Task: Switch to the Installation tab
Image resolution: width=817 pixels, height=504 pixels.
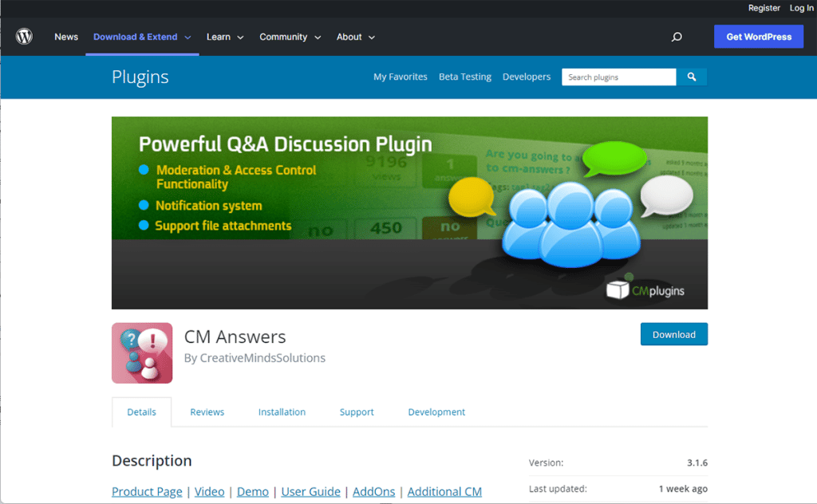Action: (x=282, y=411)
